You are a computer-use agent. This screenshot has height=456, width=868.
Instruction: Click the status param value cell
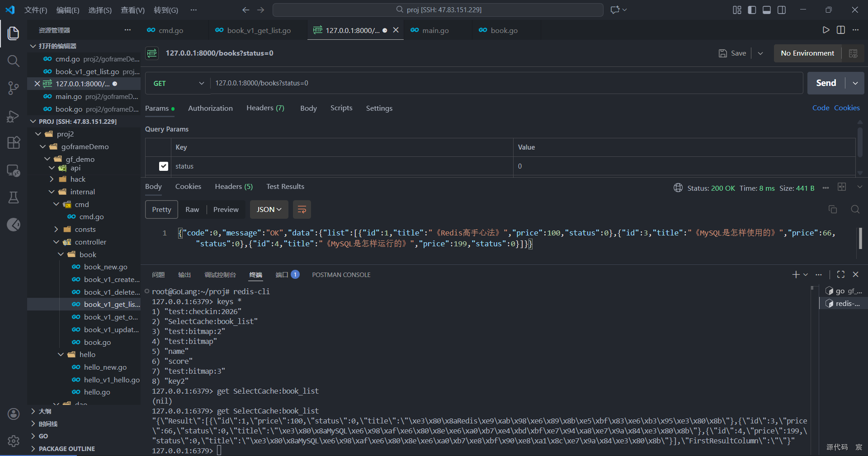point(684,166)
